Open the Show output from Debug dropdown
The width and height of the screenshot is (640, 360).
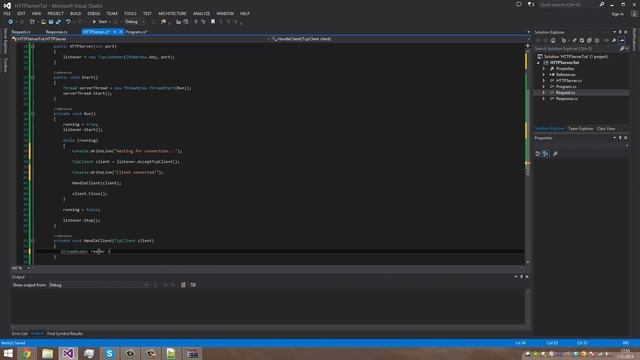[98, 285]
